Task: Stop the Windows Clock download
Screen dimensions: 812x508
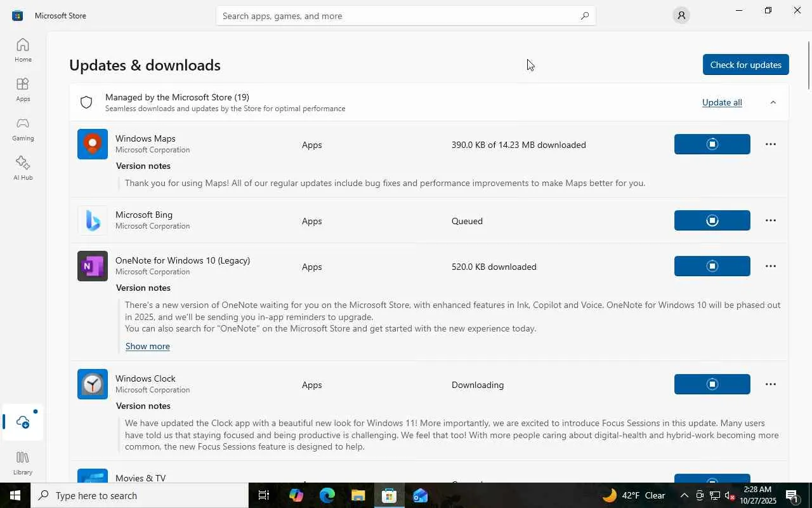Action: [x=712, y=384]
